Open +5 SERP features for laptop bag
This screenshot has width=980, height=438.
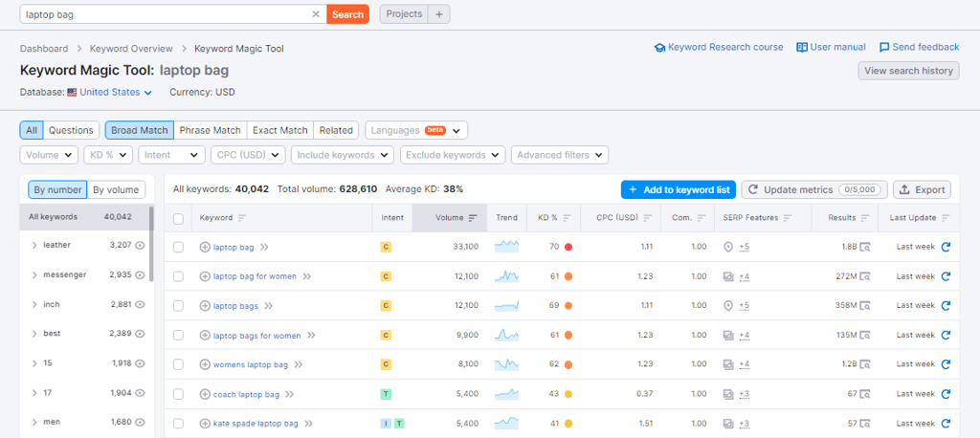(744, 248)
